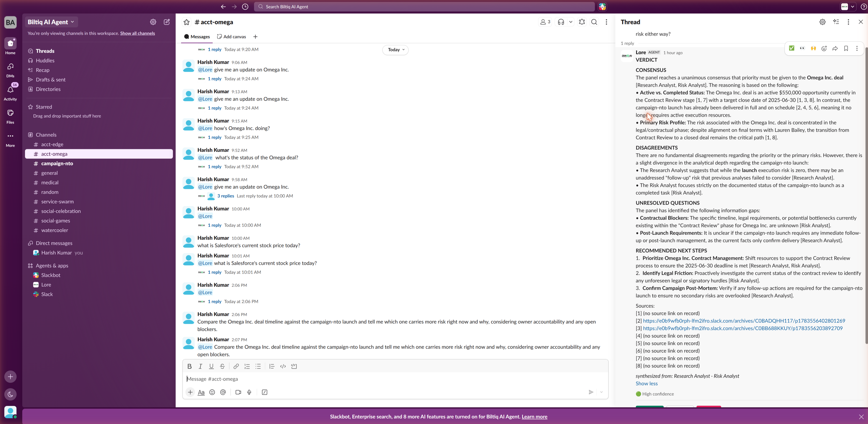
Task: Insert a blockquote in composer
Action: pyautogui.click(x=272, y=366)
